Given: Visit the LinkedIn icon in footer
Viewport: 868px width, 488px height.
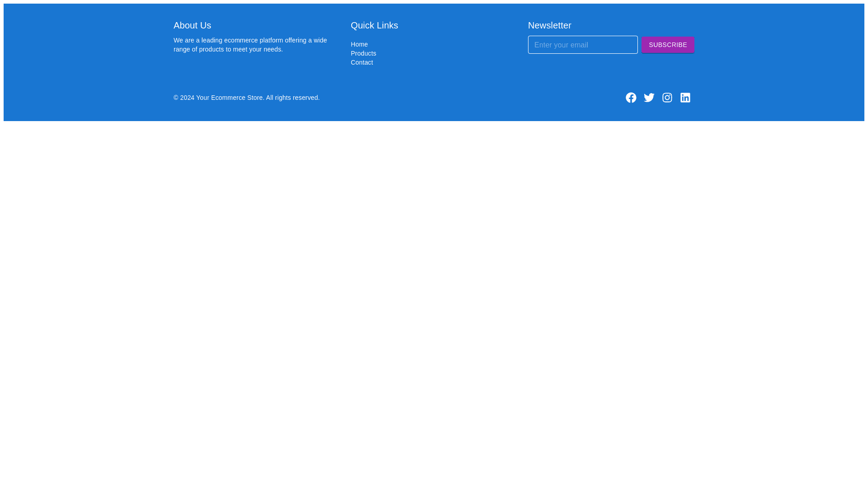Looking at the screenshot, I should pos(685,98).
